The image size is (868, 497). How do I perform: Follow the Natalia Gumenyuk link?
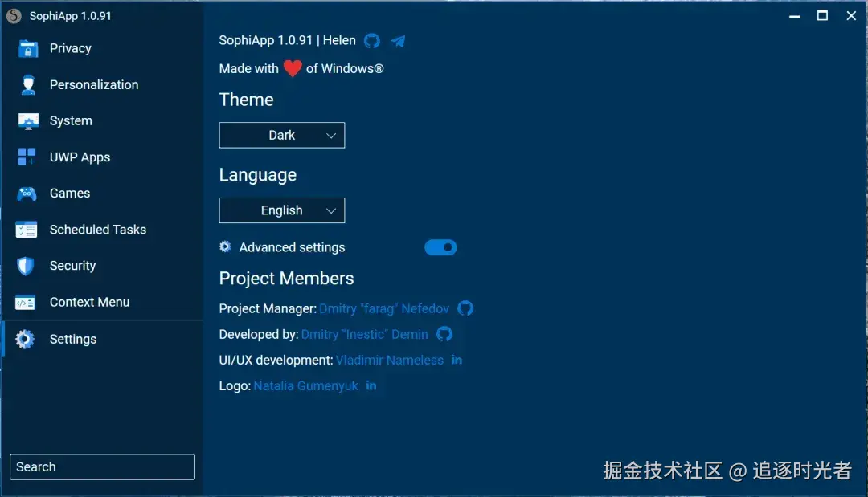[305, 386]
